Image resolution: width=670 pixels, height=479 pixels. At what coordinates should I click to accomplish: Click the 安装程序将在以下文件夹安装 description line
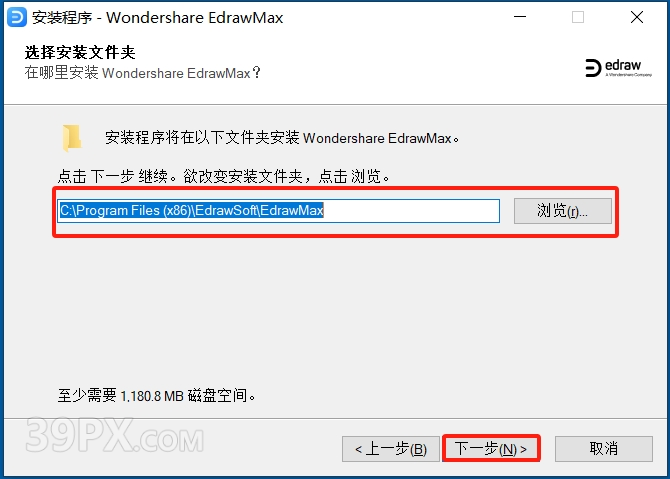pos(282,138)
